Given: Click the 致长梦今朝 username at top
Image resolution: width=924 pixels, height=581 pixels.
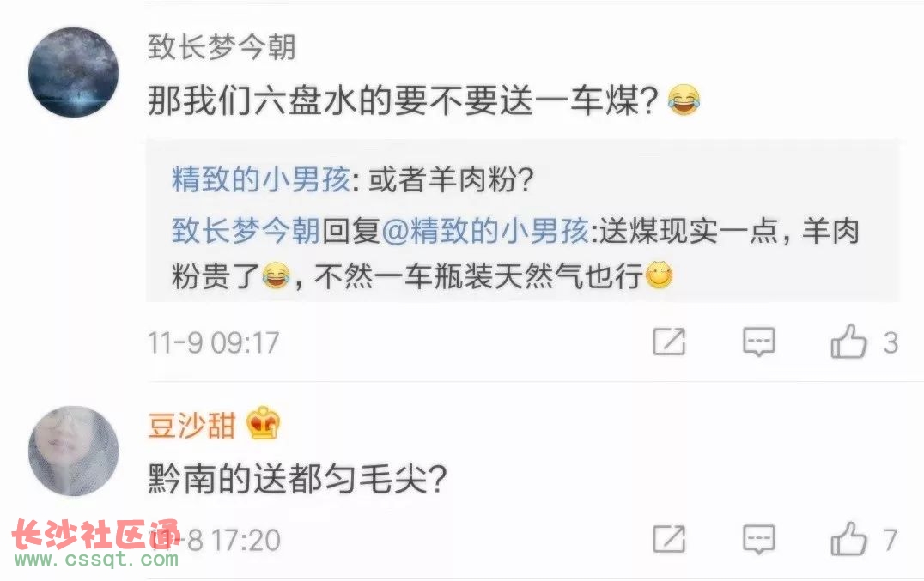Looking at the screenshot, I should 222,47.
